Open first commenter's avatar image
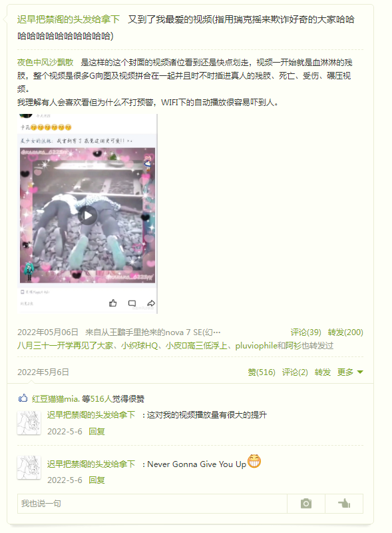Image resolution: width=392 pixels, height=533 pixels. coord(29,422)
